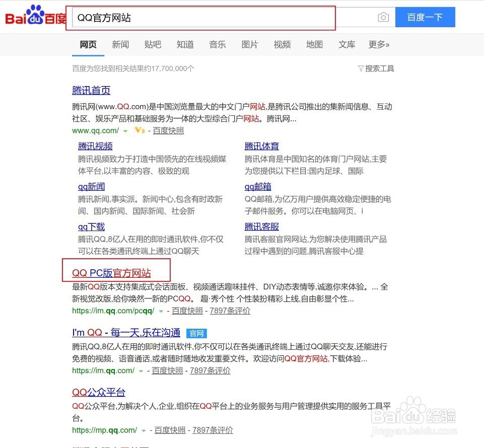Click the Baidu logo
This screenshot has height=448, width=484.
[35, 16]
